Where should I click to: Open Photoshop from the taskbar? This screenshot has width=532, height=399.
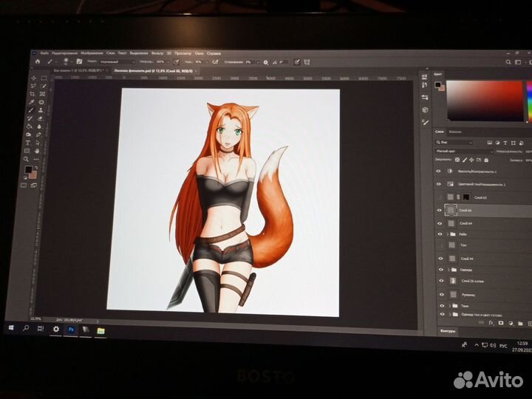pyautogui.click(x=71, y=329)
